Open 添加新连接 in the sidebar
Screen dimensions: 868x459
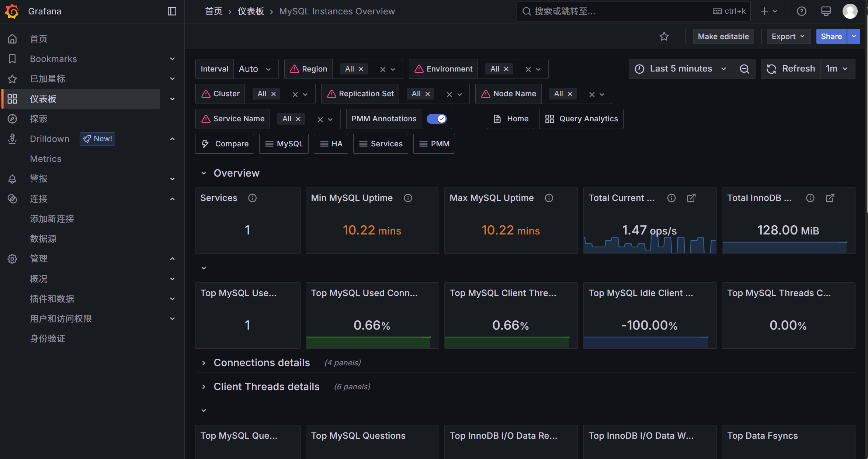pyautogui.click(x=52, y=219)
